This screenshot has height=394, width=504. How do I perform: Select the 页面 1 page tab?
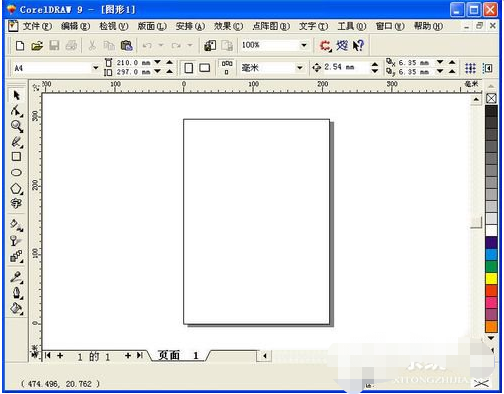click(x=179, y=355)
